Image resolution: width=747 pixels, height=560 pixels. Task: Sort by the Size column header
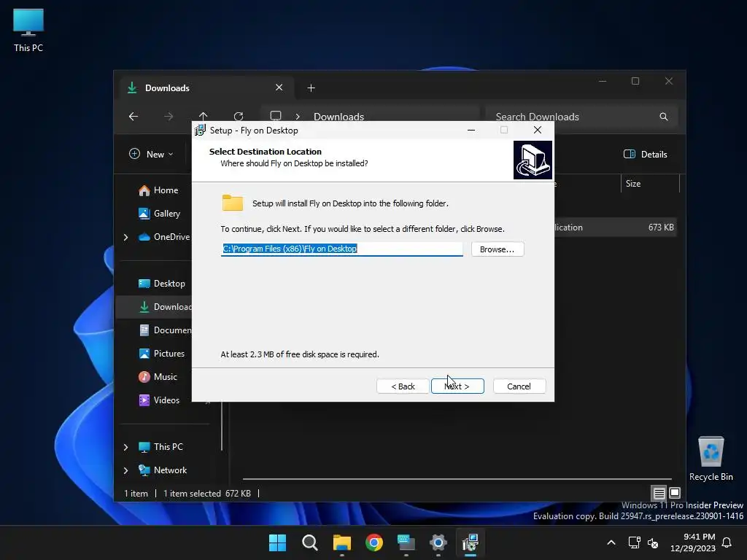[650, 183]
